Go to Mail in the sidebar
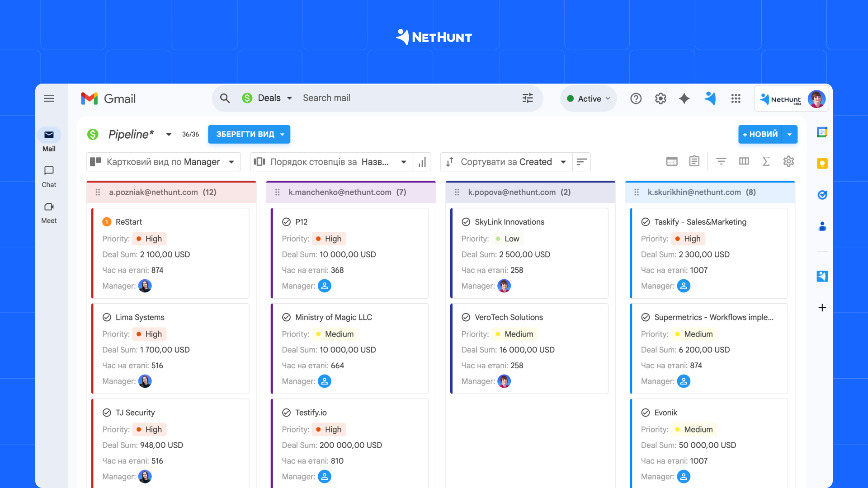The width and height of the screenshot is (868, 488). [x=49, y=140]
